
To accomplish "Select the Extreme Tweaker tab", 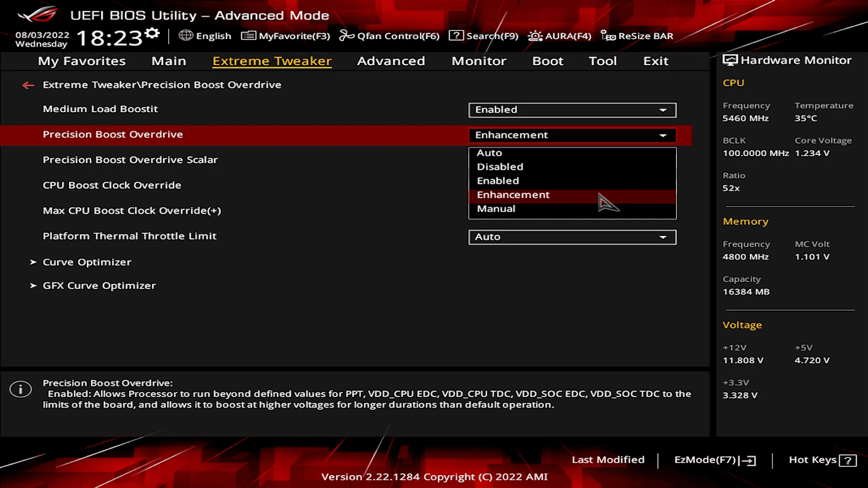I will [272, 61].
